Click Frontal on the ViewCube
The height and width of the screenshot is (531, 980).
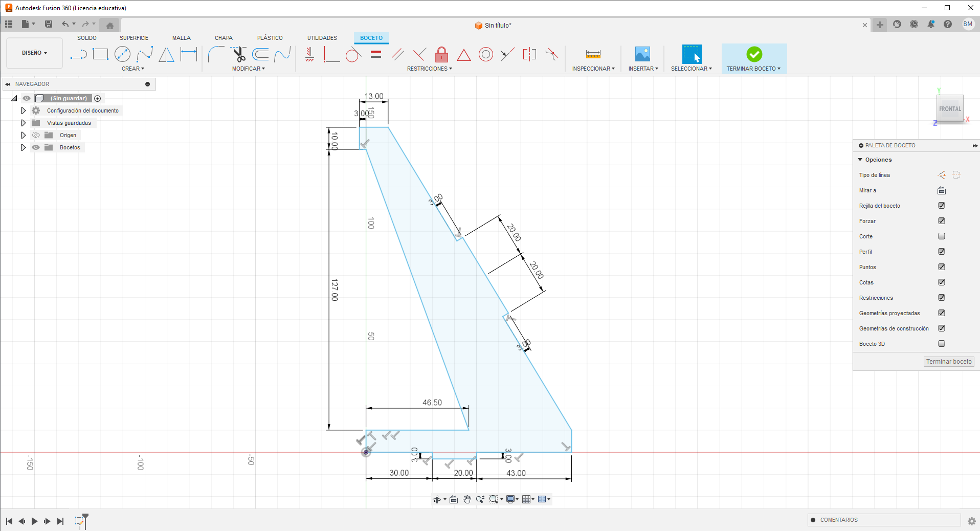click(x=949, y=108)
